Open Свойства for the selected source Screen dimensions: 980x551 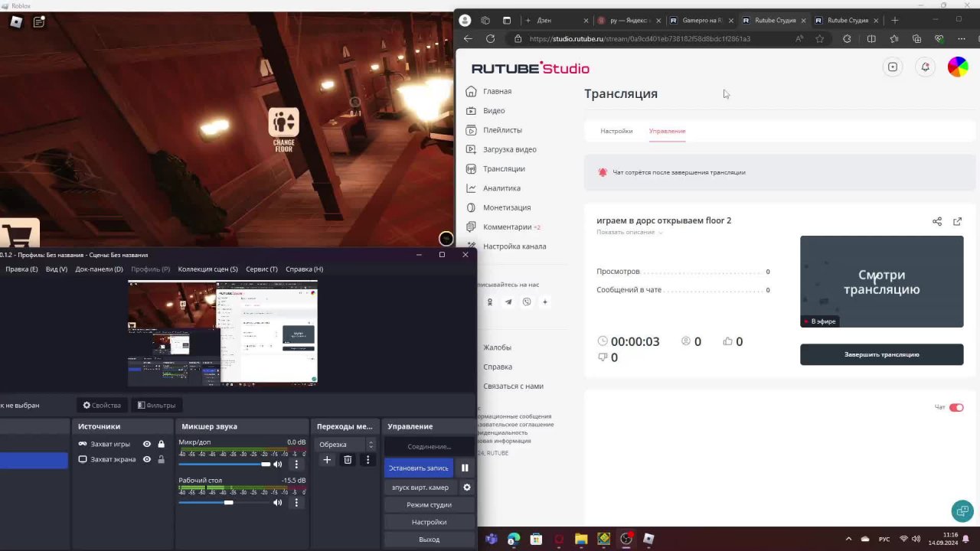[102, 406]
